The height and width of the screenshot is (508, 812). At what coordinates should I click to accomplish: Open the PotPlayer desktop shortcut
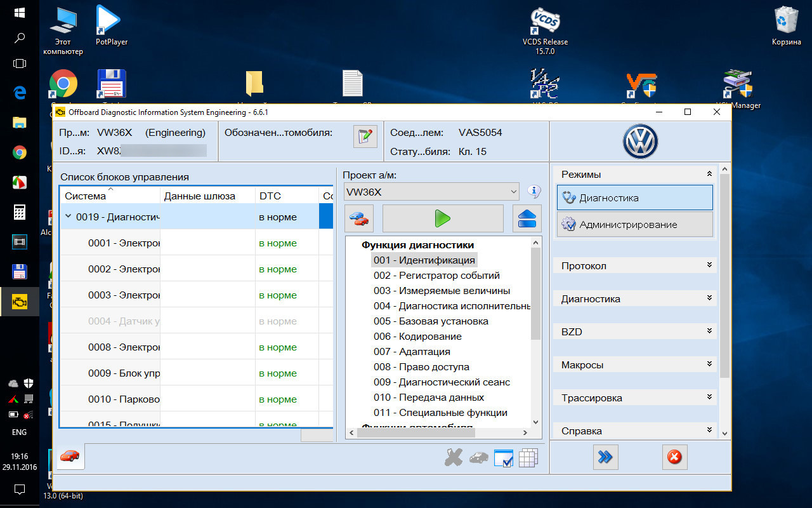tap(111, 25)
